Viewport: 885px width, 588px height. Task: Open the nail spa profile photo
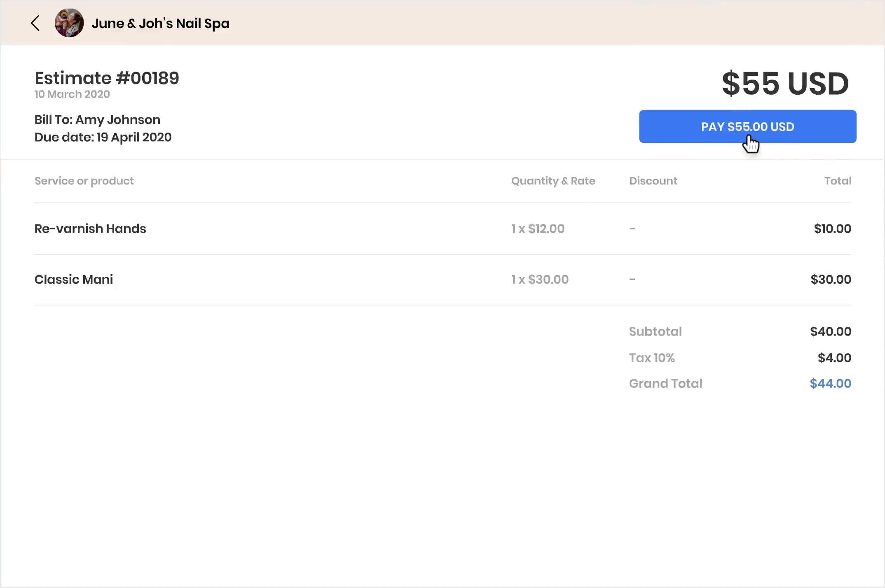69,23
